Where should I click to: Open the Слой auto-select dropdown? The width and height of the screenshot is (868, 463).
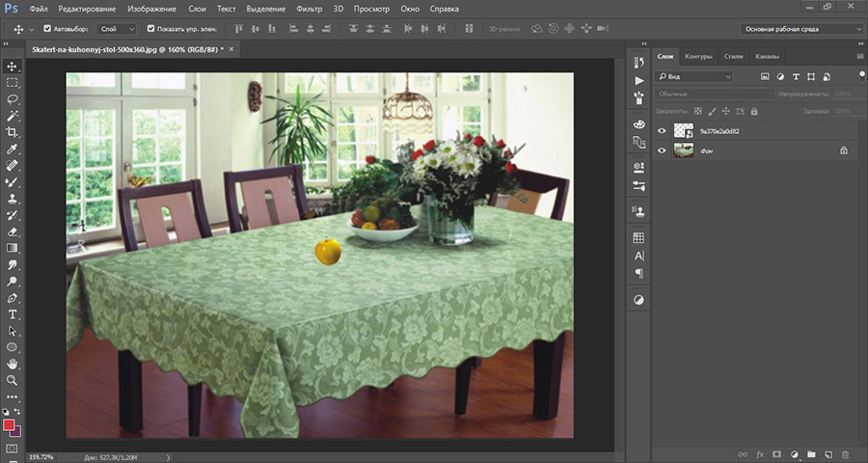(118, 29)
